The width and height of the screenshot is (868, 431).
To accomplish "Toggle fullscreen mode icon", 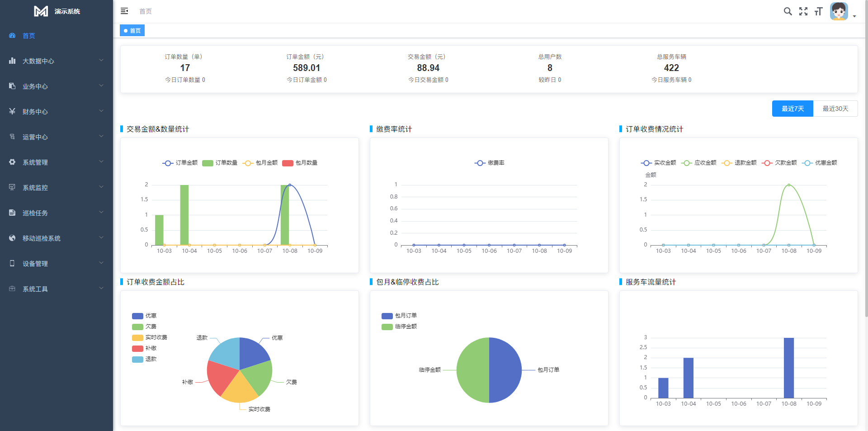I will [x=803, y=11].
